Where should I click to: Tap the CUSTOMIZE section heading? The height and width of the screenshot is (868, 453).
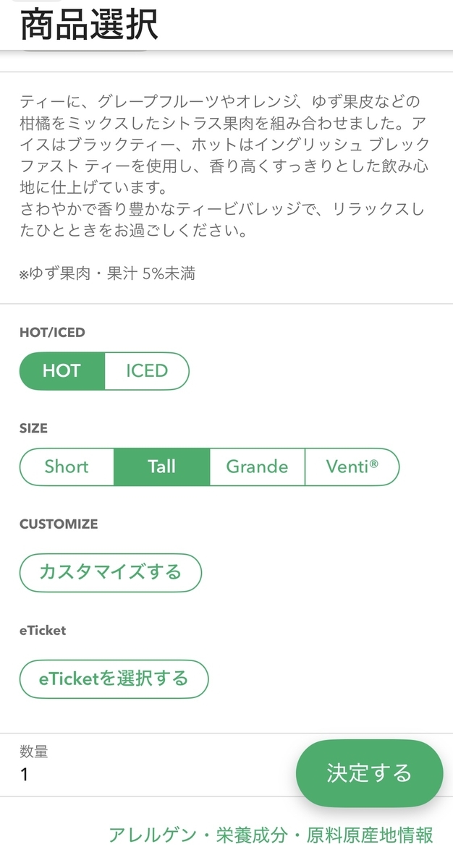coord(59,524)
